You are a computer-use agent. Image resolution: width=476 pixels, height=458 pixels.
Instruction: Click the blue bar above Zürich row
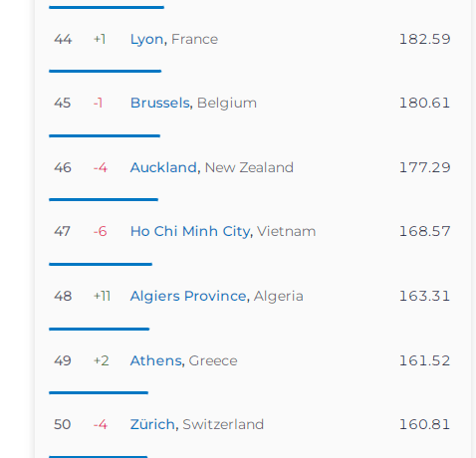tap(99, 392)
